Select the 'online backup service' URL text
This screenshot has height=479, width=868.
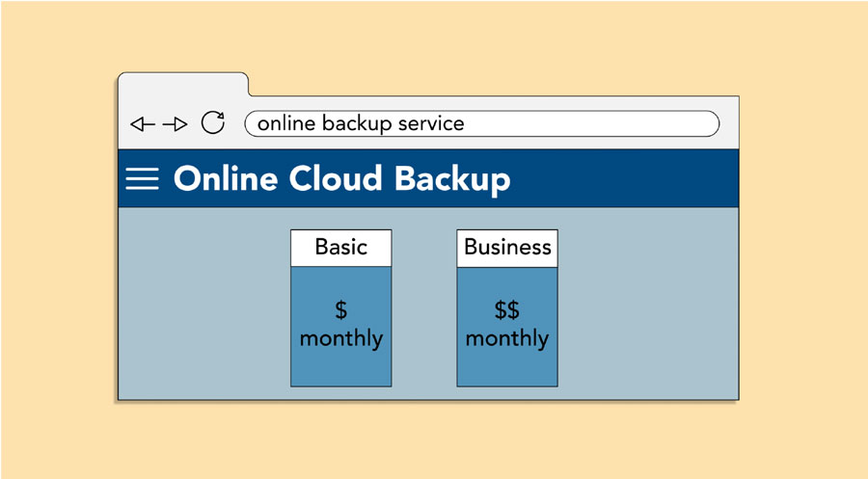point(361,123)
